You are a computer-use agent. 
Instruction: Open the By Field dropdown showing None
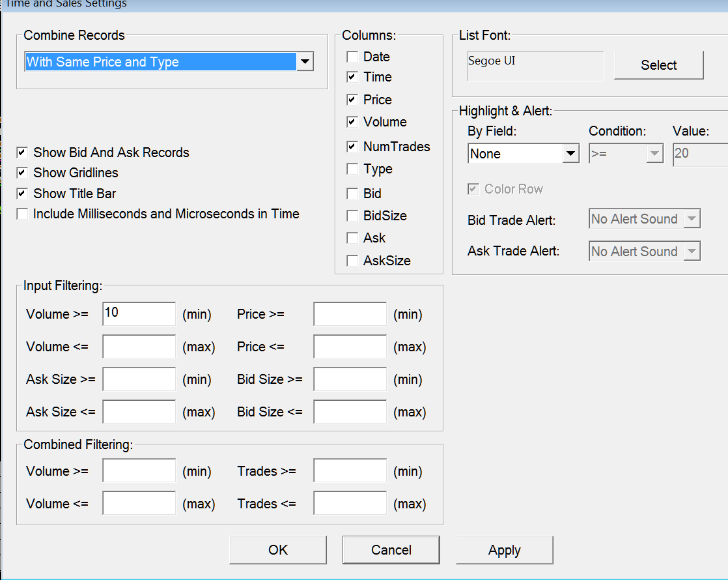524,153
